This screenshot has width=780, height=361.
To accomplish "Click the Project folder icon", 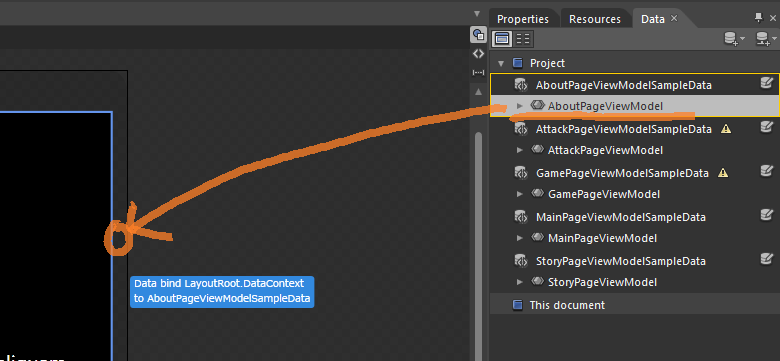I will tap(518, 63).
